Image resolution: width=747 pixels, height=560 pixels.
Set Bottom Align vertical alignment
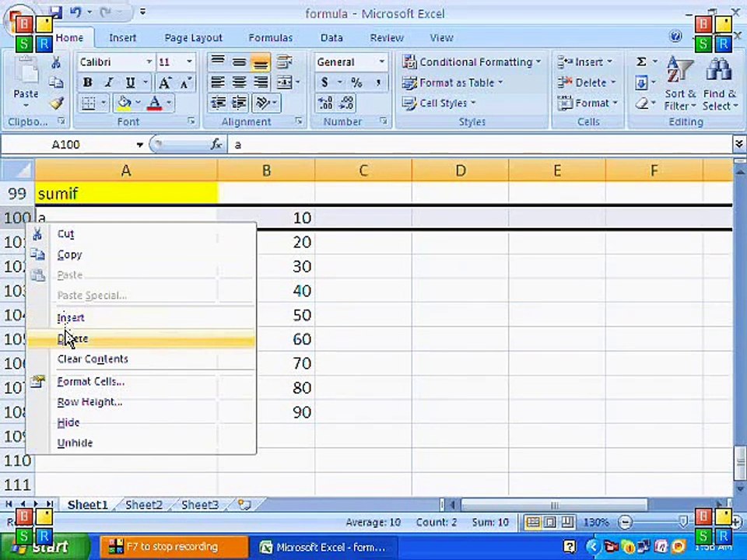pyautogui.click(x=261, y=62)
